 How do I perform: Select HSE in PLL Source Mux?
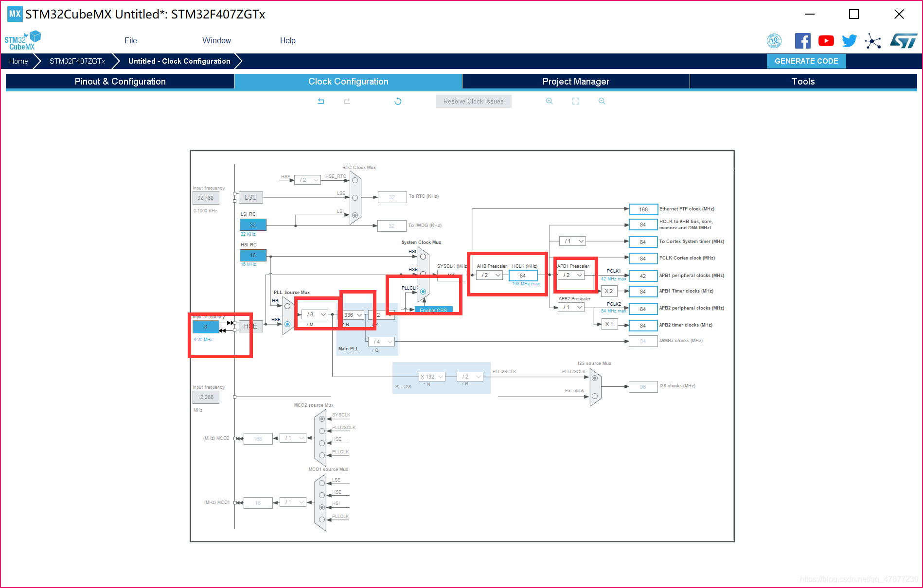click(287, 324)
